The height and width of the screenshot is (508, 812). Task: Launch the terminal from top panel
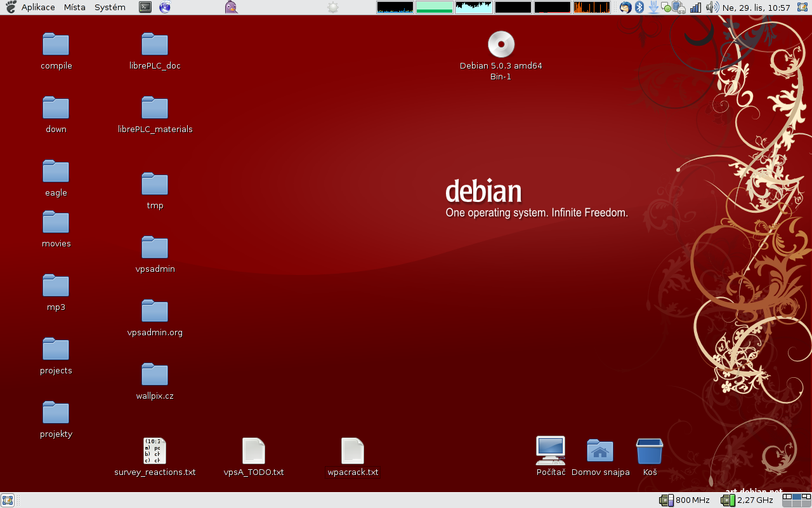click(x=145, y=8)
